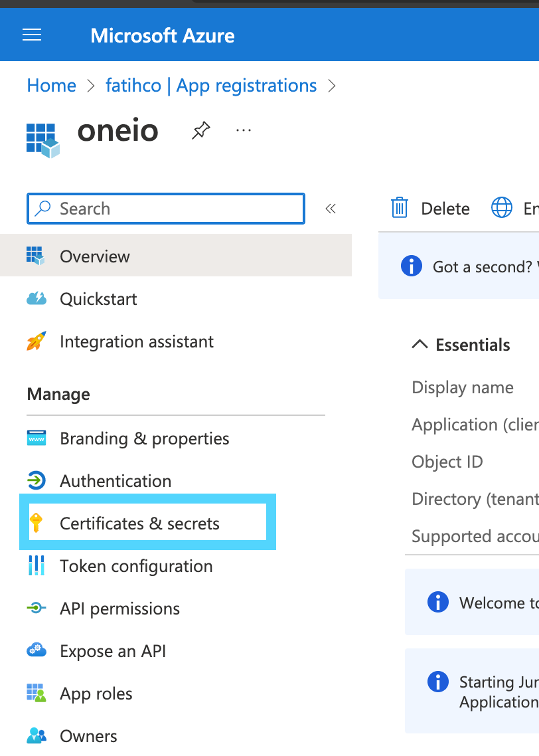
Task: Delete the oneio app registration
Action: pyautogui.click(x=430, y=208)
